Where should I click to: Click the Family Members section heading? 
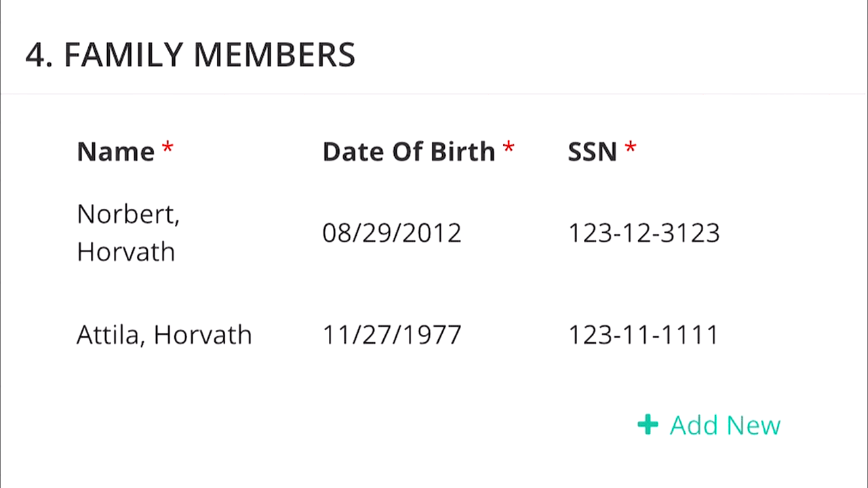click(191, 55)
